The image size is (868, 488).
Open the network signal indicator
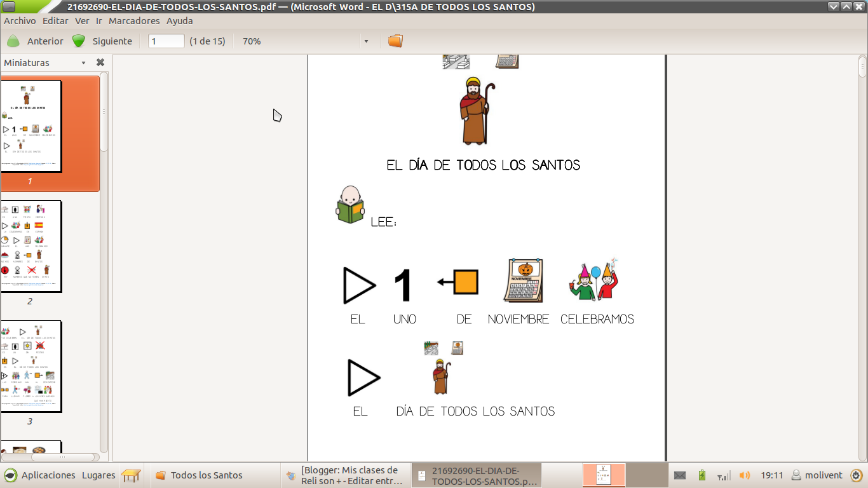[723, 475]
